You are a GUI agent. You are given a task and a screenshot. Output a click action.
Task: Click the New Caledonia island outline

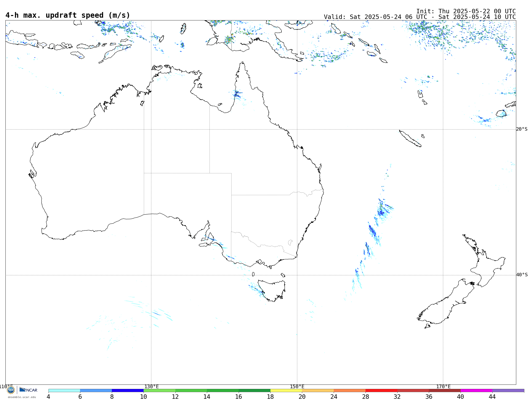pyautogui.click(x=410, y=138)
